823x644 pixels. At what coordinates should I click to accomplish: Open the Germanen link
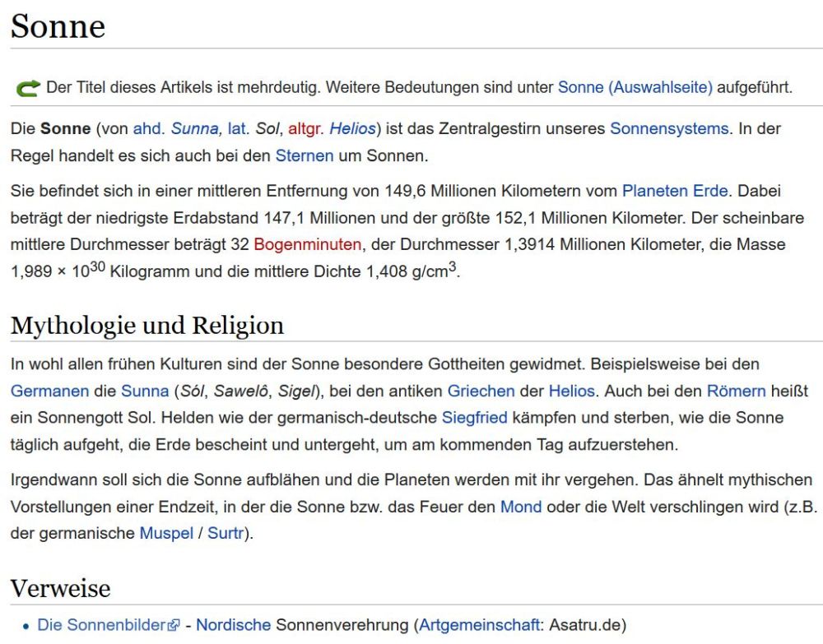tap(50, 391)
